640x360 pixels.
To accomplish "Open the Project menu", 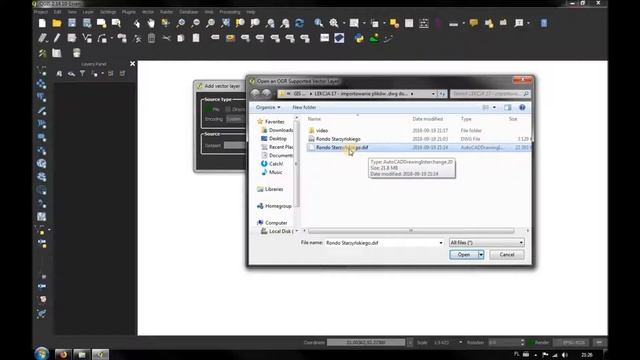I will [x=41, y=12].
